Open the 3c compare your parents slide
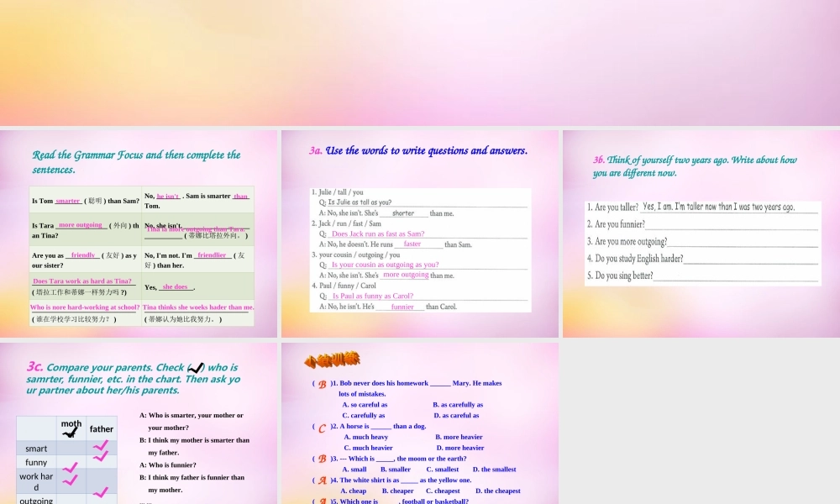 click(x=139, y=423)
